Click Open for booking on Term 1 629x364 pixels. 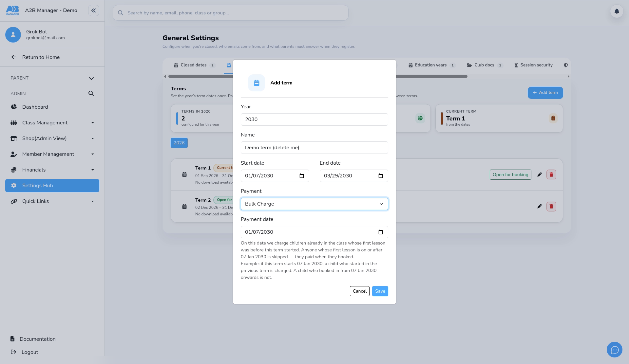(x=510, y=175)
